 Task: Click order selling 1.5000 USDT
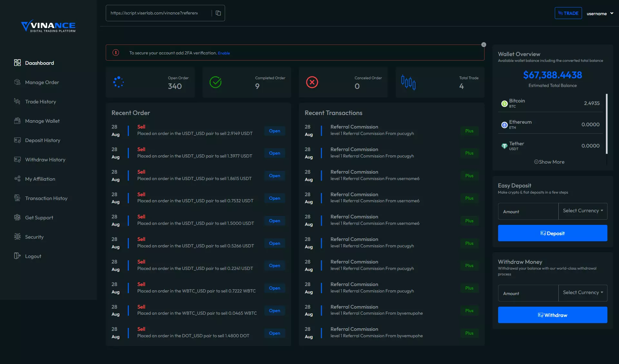click(198, 220)
